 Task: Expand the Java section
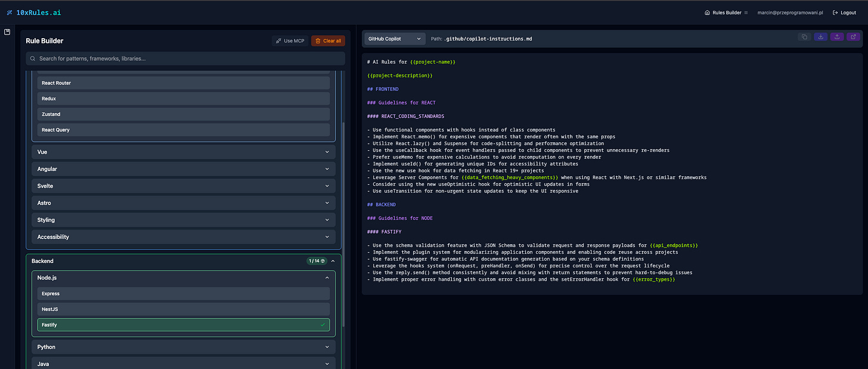point(184,362)
